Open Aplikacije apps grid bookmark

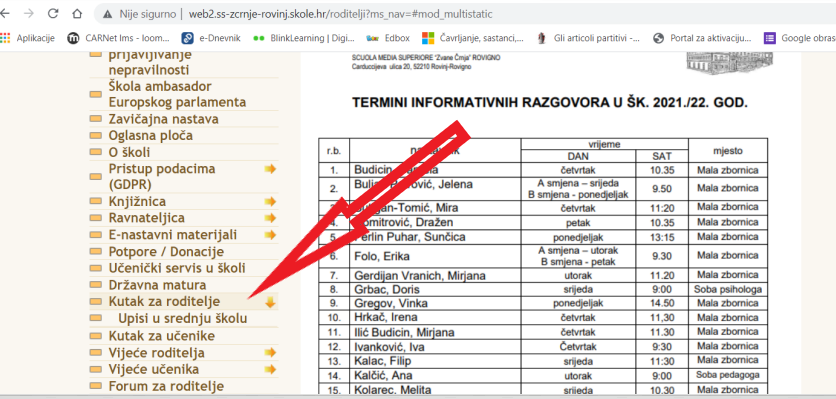pos(28,38)
